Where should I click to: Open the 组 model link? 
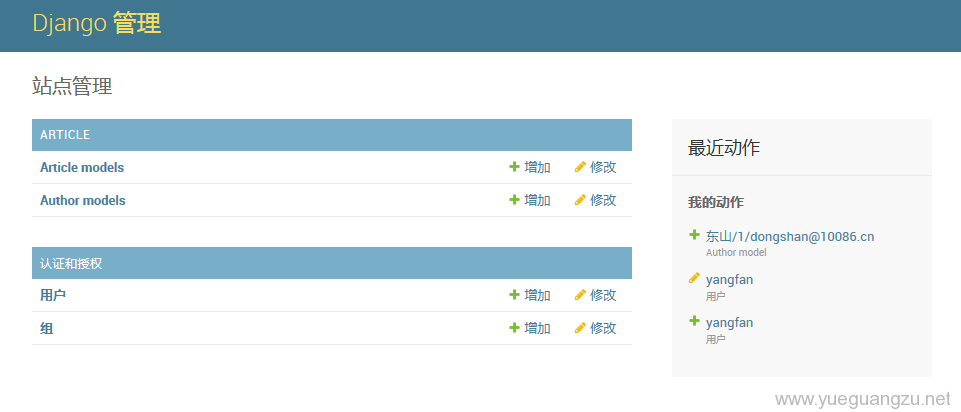[x=46, y=328]
